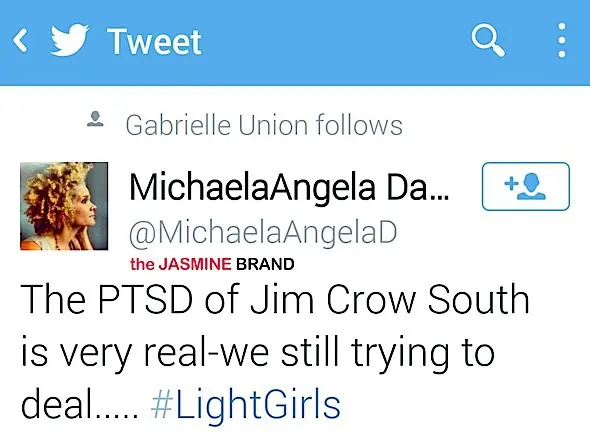Follow MichaelaAngela with the add-user button

coord(526,186)
